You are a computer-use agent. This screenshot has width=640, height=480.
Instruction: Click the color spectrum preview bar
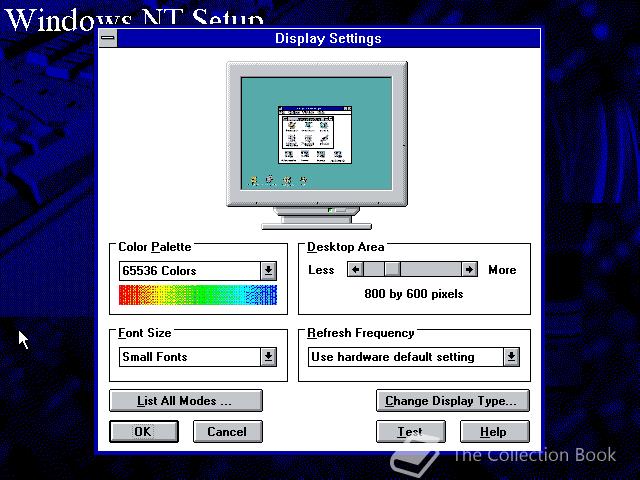pyautogui.click(x=198, y=295)
